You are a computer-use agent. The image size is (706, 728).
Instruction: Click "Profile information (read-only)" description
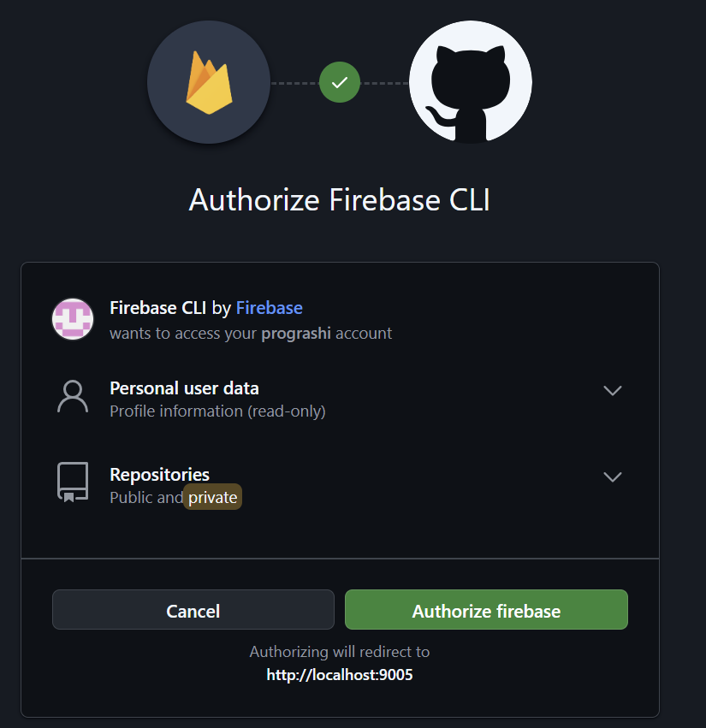pos(217,411)
